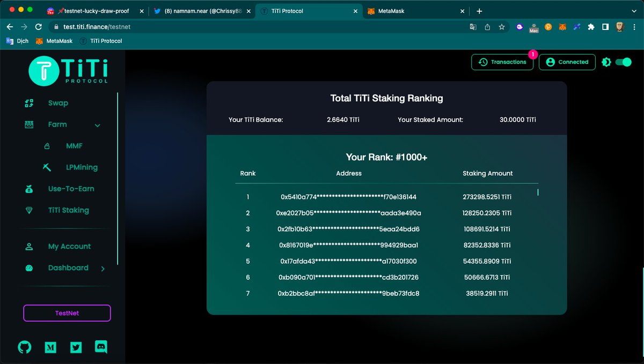Open the LPMining submenu item
Screen dimensions: 644x364
click(82, 167)
